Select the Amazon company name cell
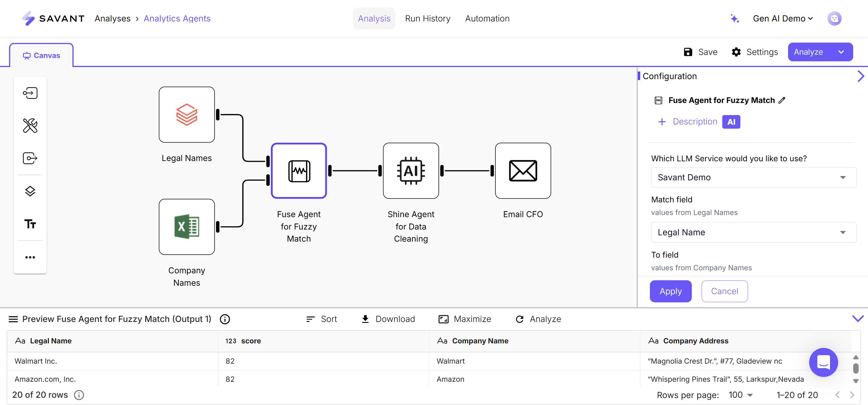This screenshot has height=405, width=868. (534, 379)
